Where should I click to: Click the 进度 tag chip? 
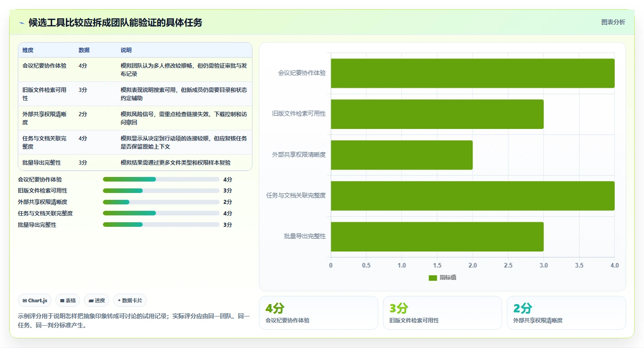click(97, 300)
